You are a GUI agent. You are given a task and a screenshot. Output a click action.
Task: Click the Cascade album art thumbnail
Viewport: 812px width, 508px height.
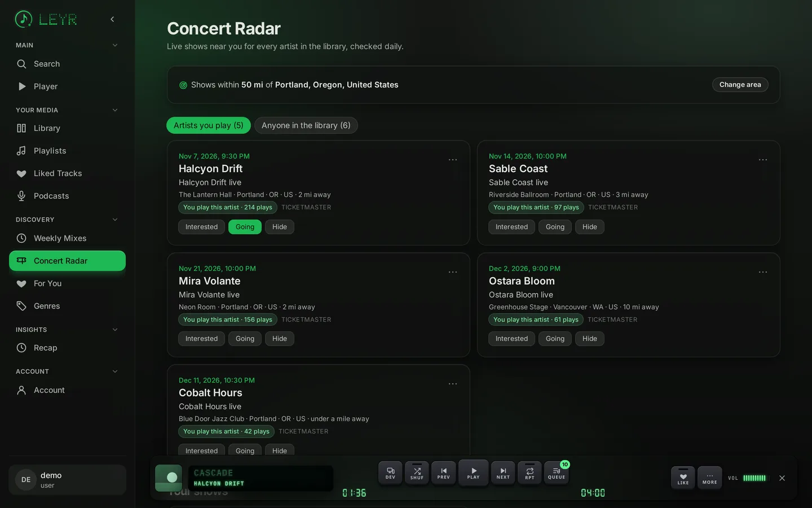169,478
